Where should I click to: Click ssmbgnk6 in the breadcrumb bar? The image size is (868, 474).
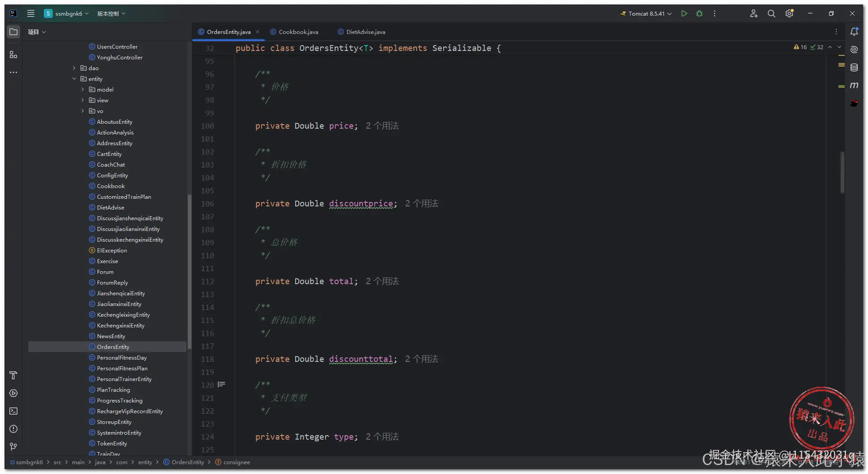[x=27, y=462]
